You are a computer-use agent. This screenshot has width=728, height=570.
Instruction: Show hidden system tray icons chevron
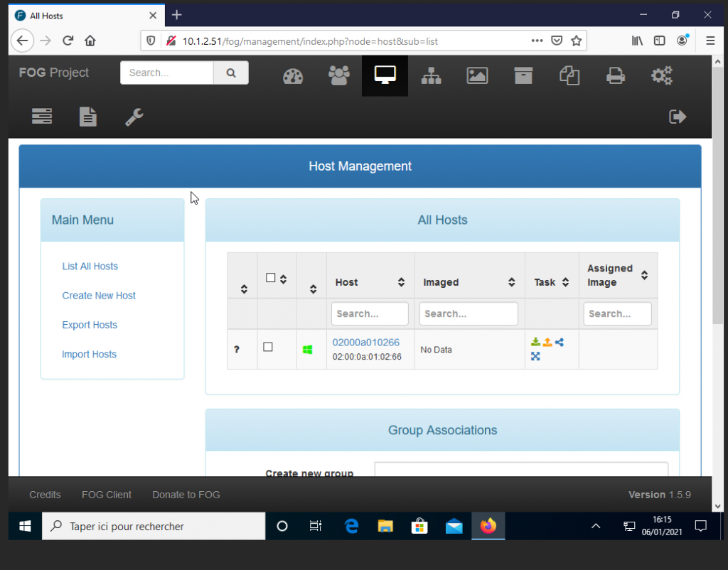pos(596,526)
